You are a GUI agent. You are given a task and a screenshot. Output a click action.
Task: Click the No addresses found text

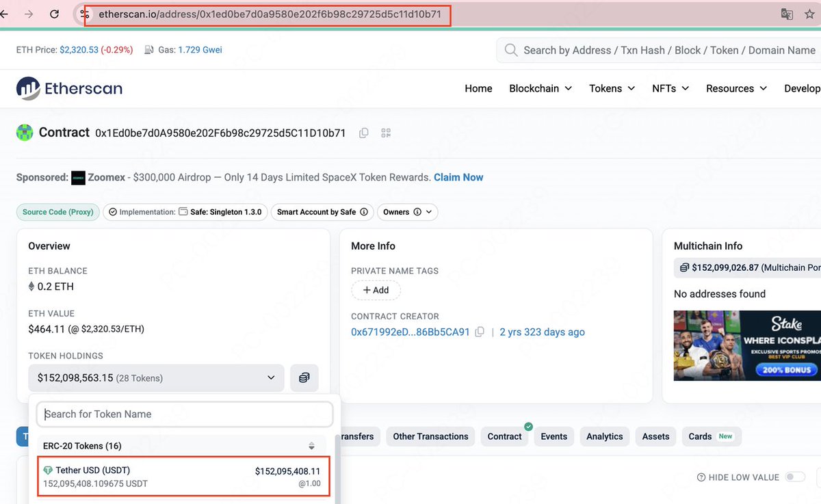pyautogui.click(x=720, y=294)
